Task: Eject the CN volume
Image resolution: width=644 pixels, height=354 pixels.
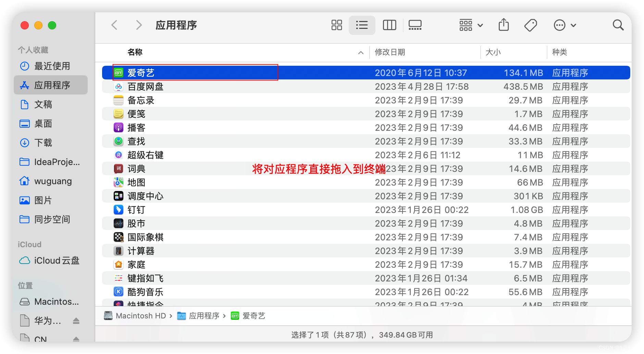Action: point(76,339)
